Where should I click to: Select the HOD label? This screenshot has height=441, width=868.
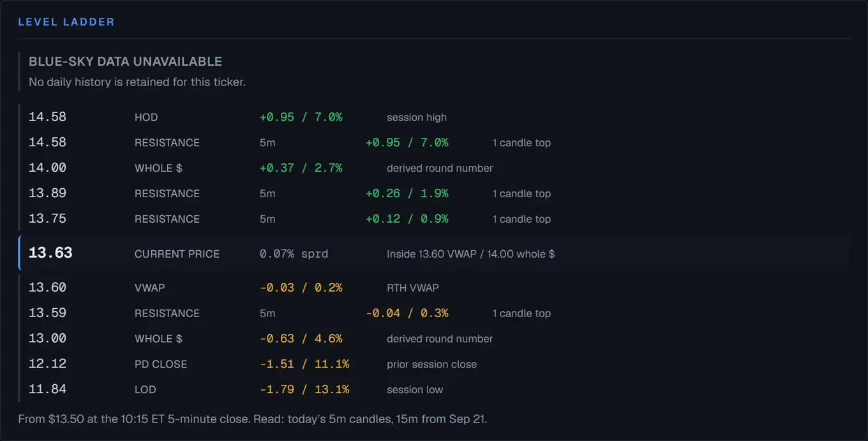click(x=146, y=117)
